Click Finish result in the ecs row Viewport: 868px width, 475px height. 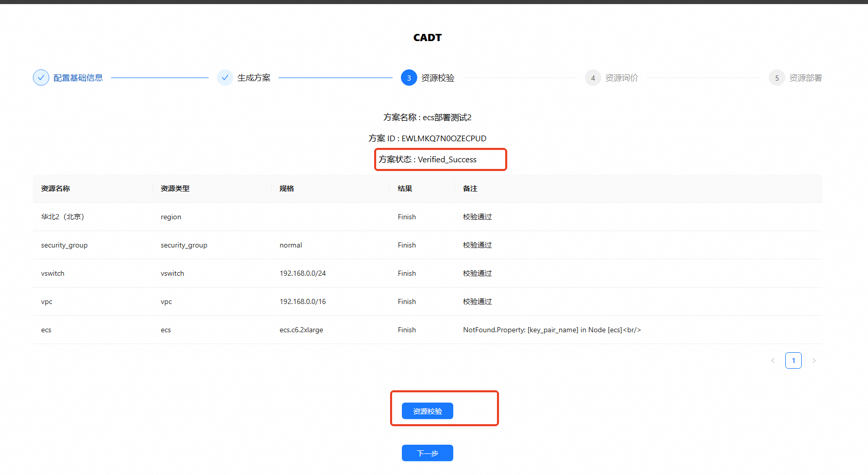point(407,330)
